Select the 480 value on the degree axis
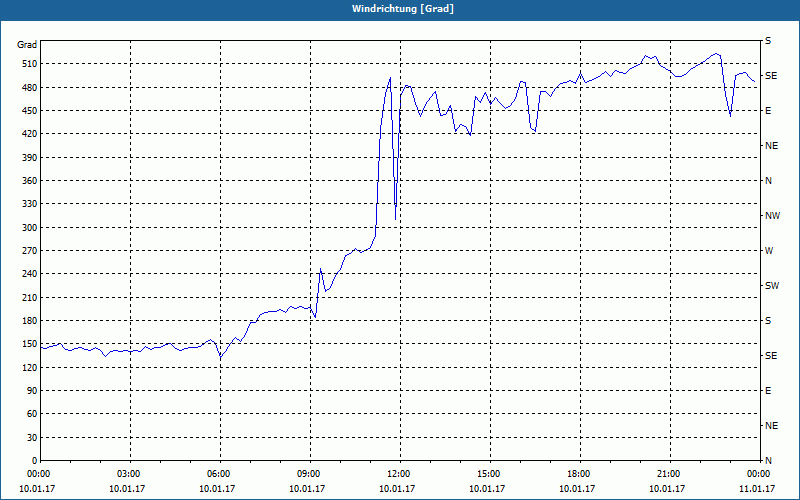This screenshot has height=500, width=800. tap(29, 87)
